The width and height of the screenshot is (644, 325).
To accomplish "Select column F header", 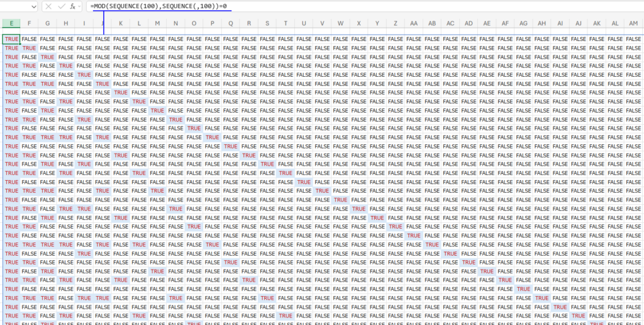I will pyautogui.click(x=29, y=23).
